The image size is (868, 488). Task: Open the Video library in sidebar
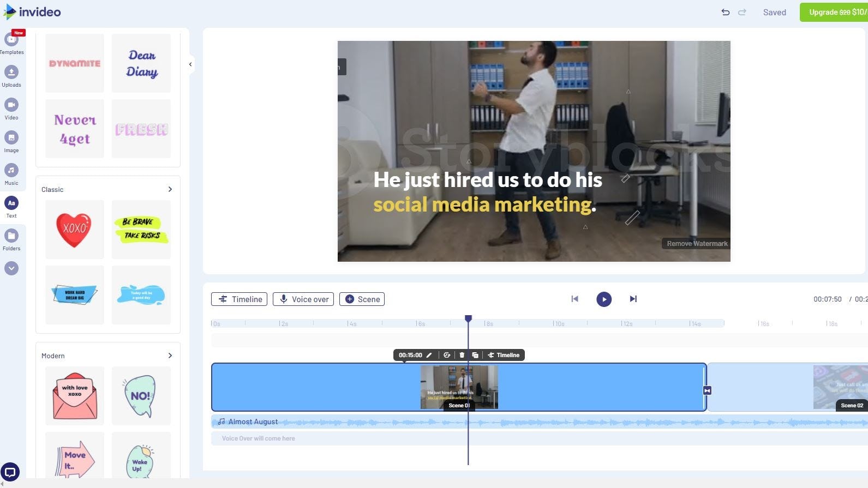pyautogui.click(x=11, y=109)
